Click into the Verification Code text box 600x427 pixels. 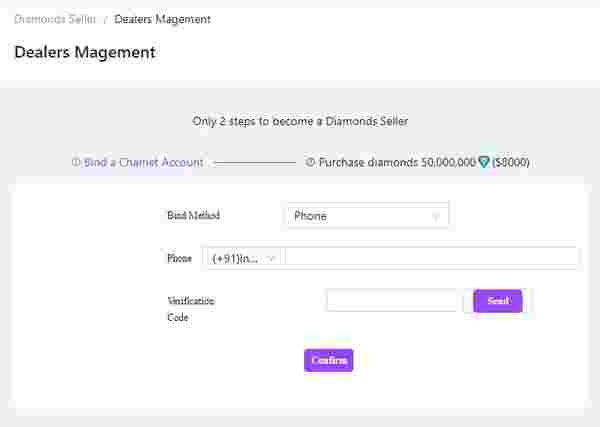(x=393, y=301)
